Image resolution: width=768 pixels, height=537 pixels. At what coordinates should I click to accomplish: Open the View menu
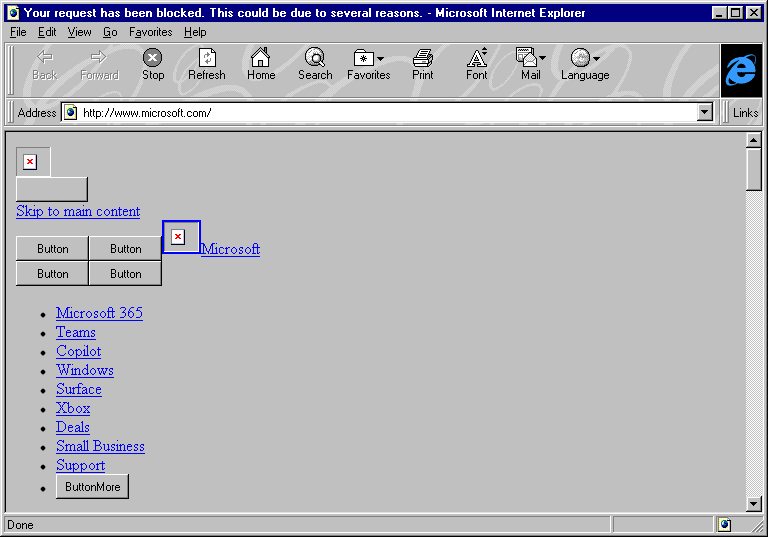(79, 32)
